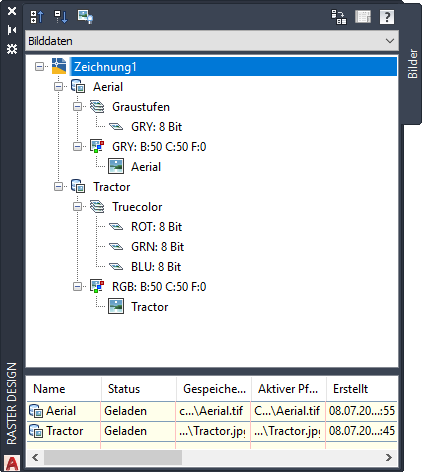Open help with the question mark icon
The height and width of the screenshot is (472, 422).
(387, 17)
